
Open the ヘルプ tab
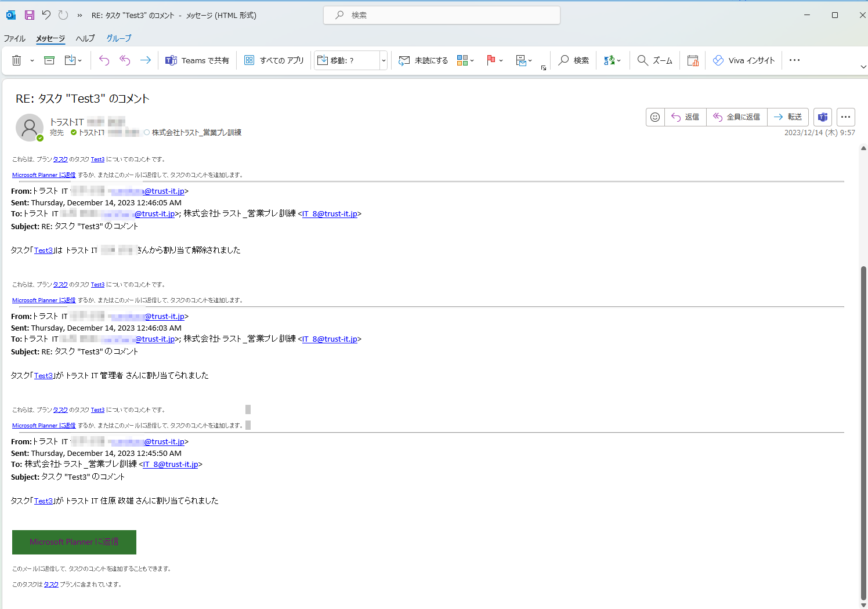pyautogui.click(x=85, y=38)
